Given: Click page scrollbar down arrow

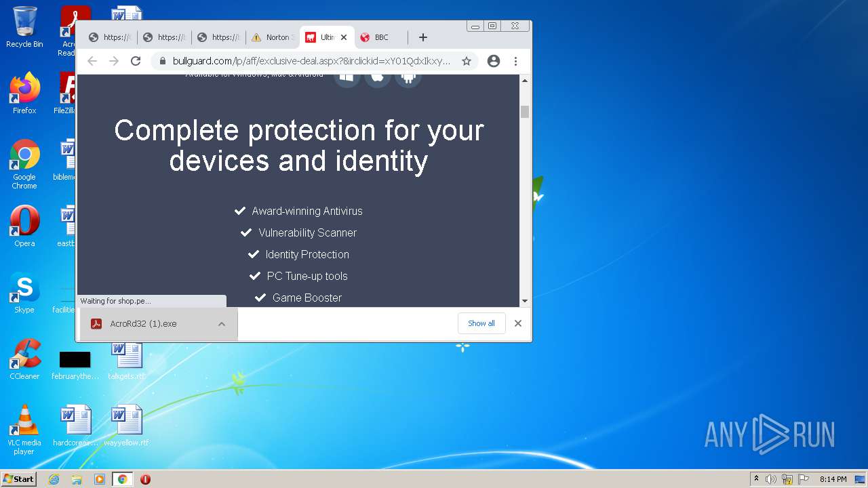Looking at the screenshot, I should point(525,301).
